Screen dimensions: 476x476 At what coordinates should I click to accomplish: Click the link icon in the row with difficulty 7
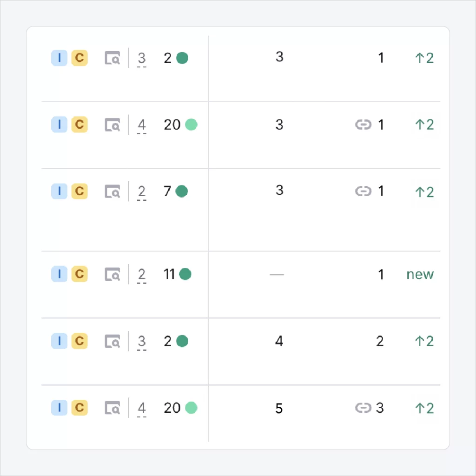[364, 191]
